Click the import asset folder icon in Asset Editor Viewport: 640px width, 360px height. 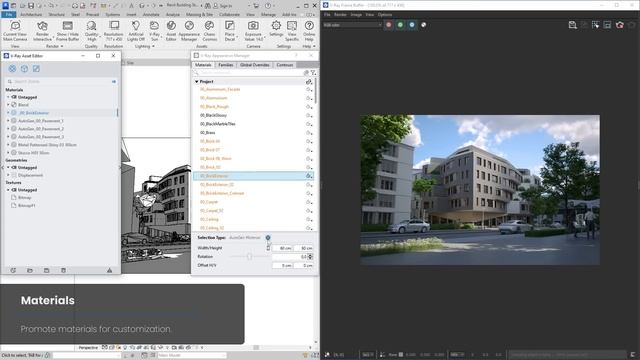30,270
